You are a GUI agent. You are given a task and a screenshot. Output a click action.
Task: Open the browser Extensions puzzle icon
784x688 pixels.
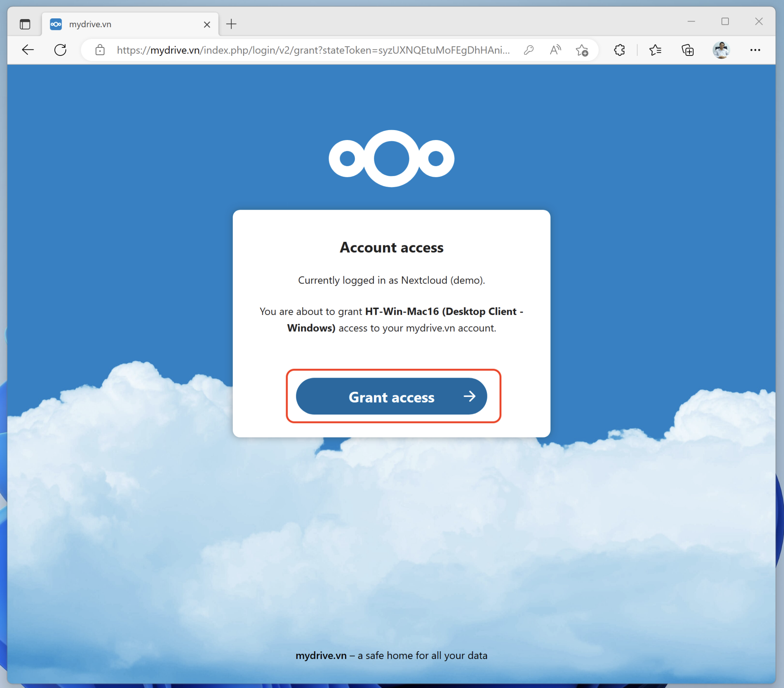(619, 50)
